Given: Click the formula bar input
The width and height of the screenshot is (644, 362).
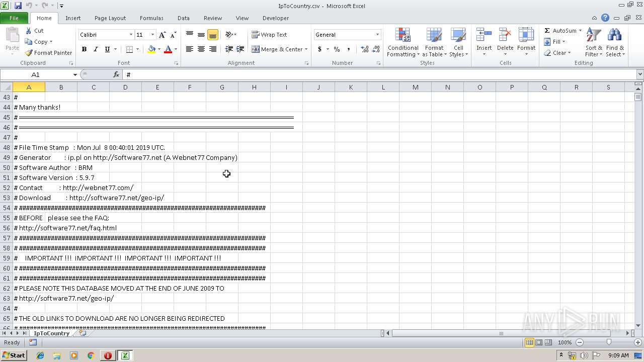Looking at the screenshot, I should click(380, 74).
